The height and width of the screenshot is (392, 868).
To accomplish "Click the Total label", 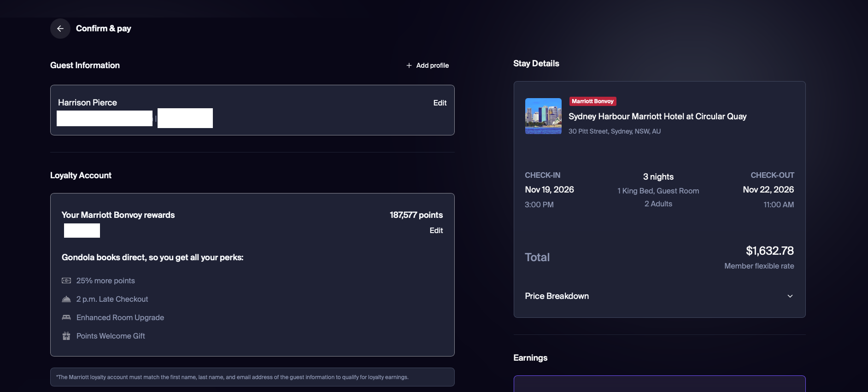I will click(x=537, y=257).
